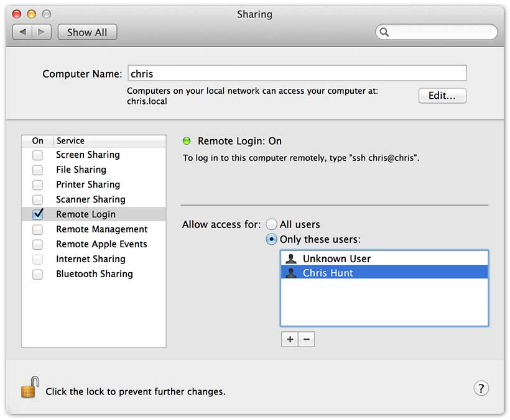Toggle the Internet Sharing checkbox
The image size is (510, 420).
pos(37,259)
